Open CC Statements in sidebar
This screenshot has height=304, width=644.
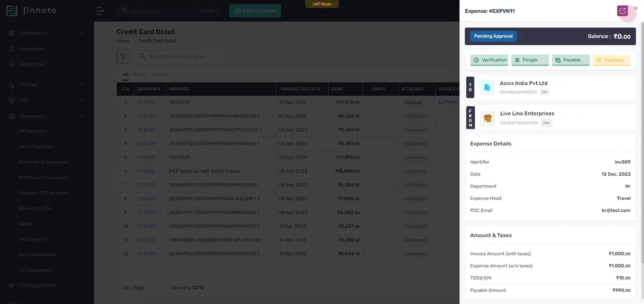click(35, 270)
